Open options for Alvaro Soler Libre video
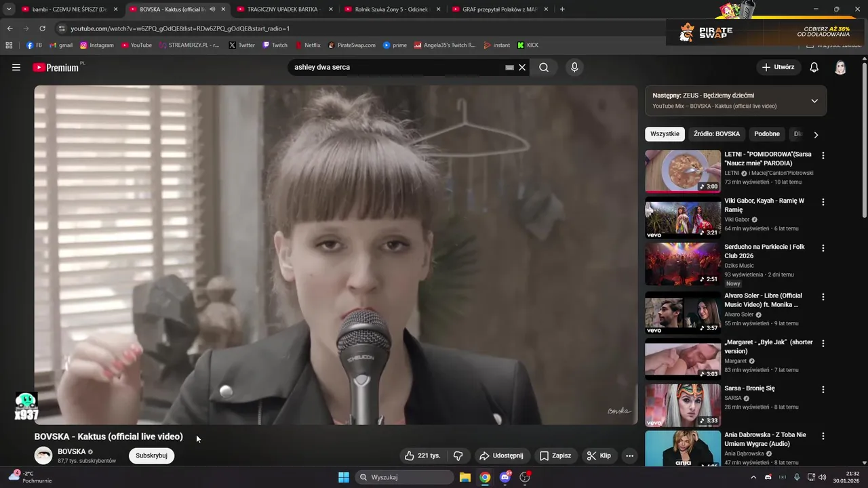 [823, 297]
